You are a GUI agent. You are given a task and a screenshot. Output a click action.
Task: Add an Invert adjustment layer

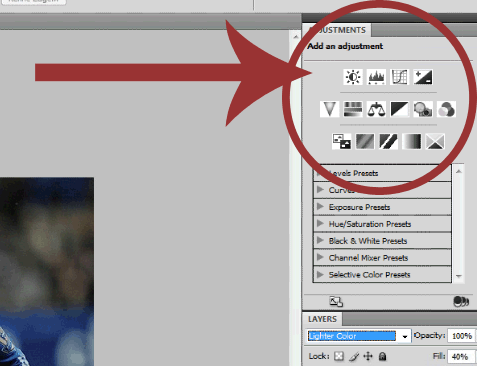tap(342, 141)
